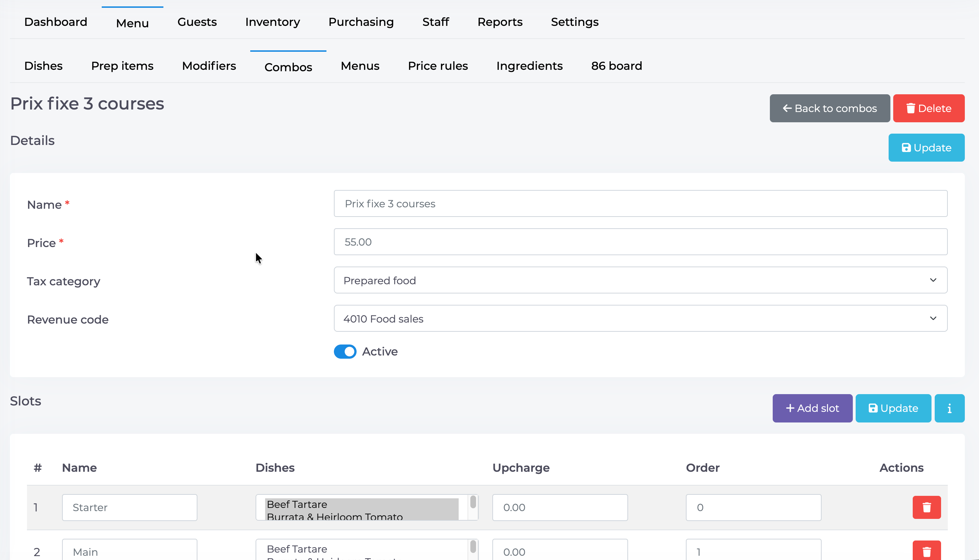Screen dimensions: 979x560
Task: Click the Starter slot name field
Action: coord(130,507)
